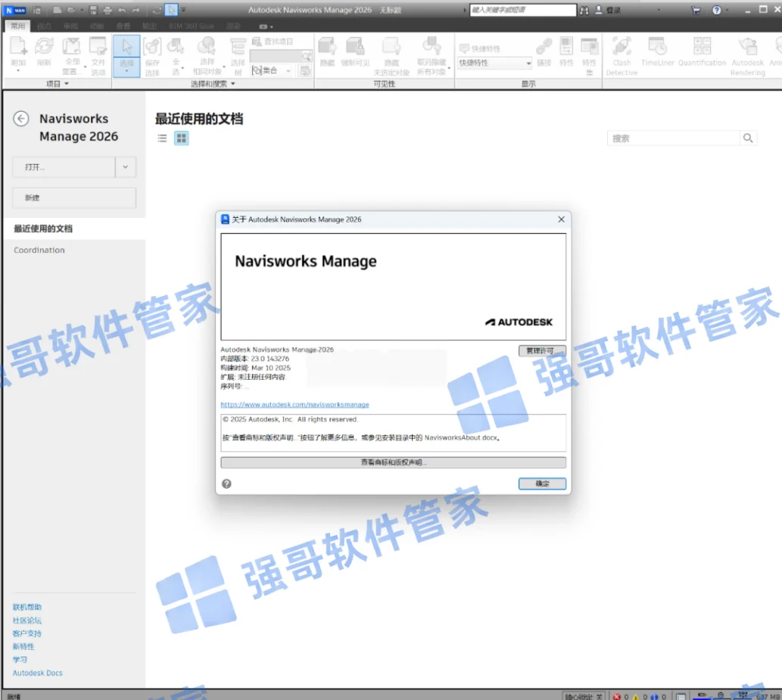Click the Undo arrow in quick access toolbar
This screenshot has height=700, width=782.
tap(122, 10)
